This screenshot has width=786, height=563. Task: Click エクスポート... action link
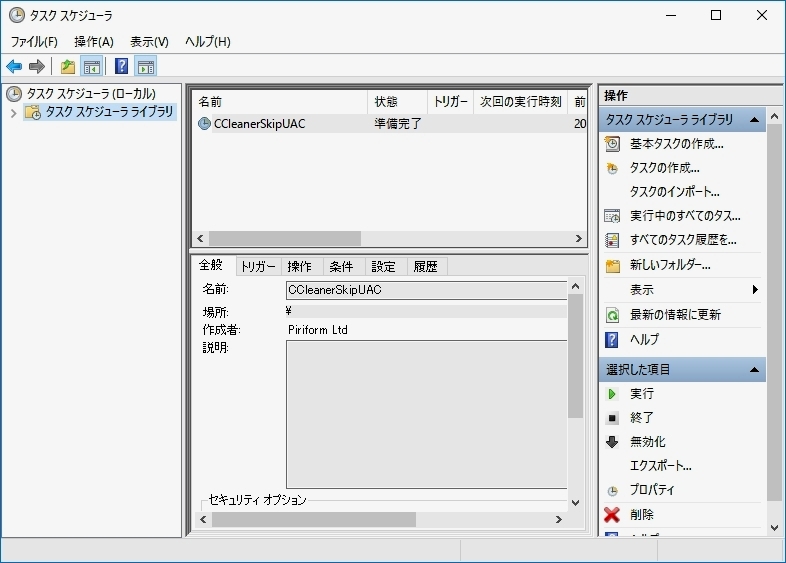click(660, 466)
